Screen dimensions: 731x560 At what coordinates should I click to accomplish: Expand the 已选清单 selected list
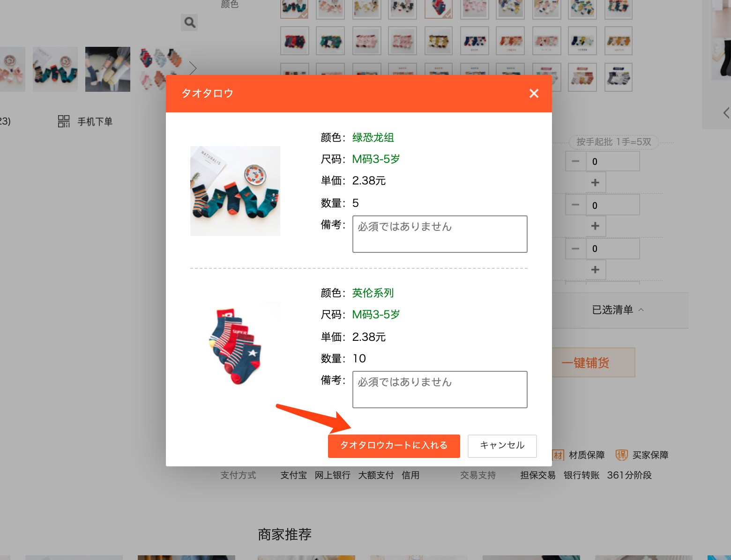tap(618, 310)
